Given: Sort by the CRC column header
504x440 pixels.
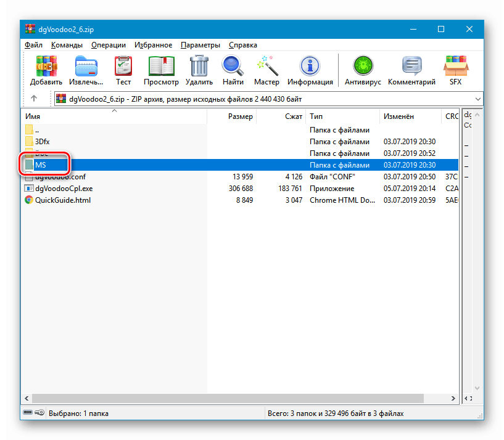Looking at the screenshot, I should click(x=451, y=116).
